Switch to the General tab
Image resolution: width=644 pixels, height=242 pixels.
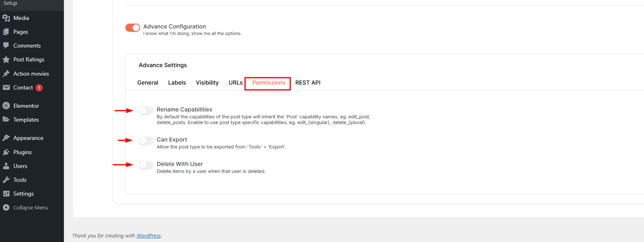[148, 83]
